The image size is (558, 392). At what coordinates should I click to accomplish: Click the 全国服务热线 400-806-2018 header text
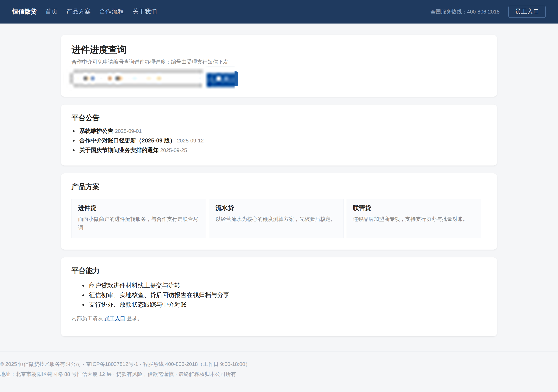click(x=465, y=12)
